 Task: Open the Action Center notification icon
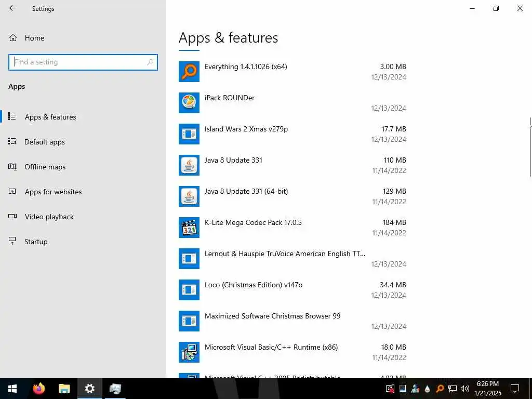pos(515,389)
